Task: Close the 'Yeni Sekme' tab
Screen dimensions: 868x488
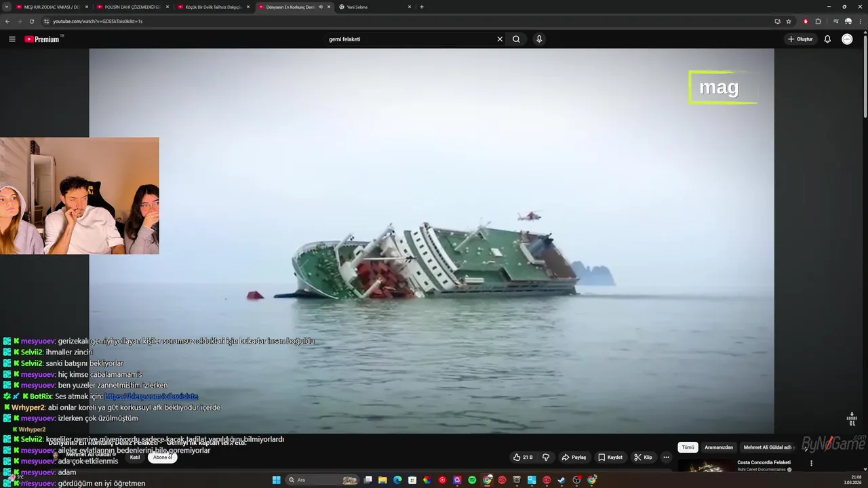Action: (410, 7)
